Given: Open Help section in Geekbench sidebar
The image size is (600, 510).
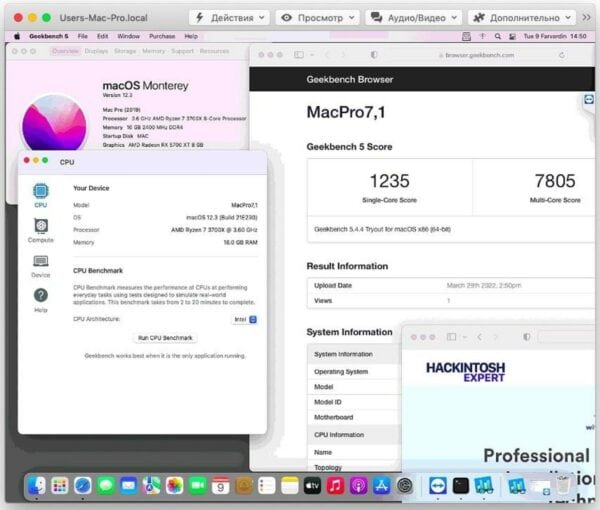Looking at the screenshot, I should [x=41, y=300].
